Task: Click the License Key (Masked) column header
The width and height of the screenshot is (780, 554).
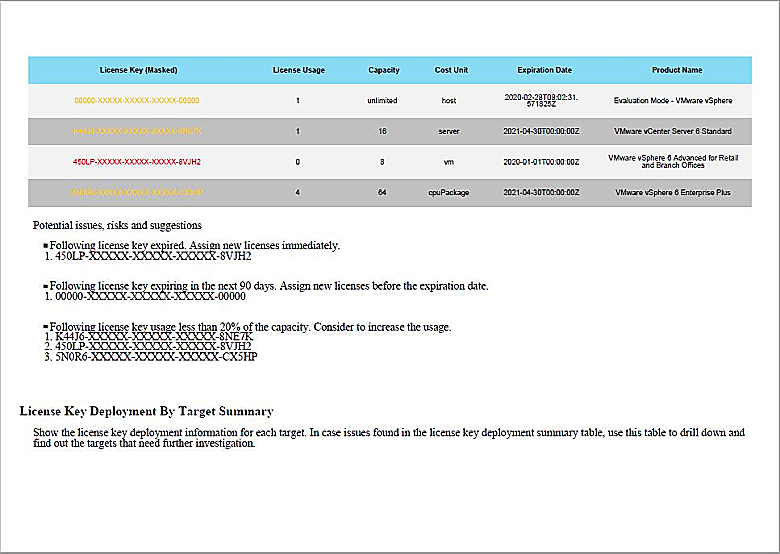Action: [x=138, y=70]
